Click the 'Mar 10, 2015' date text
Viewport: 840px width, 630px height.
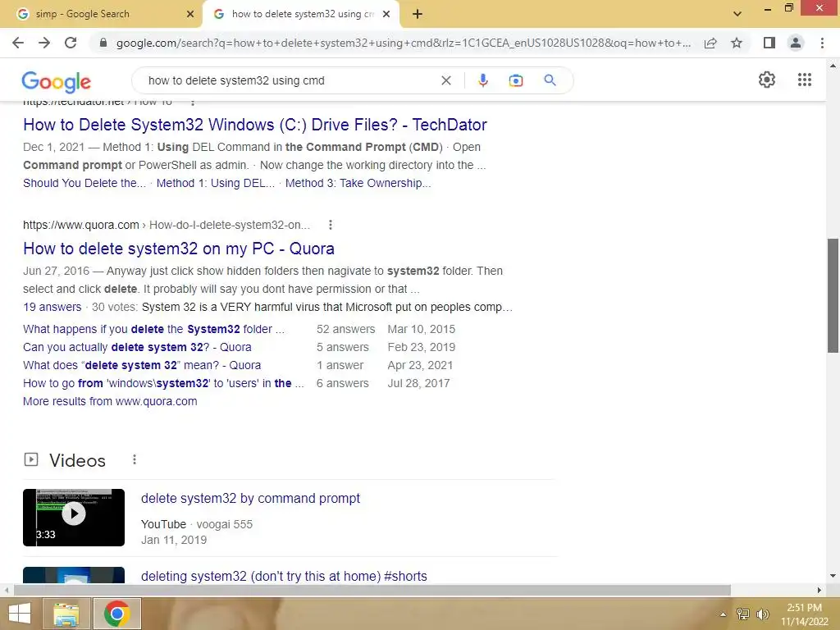[422, 329]
